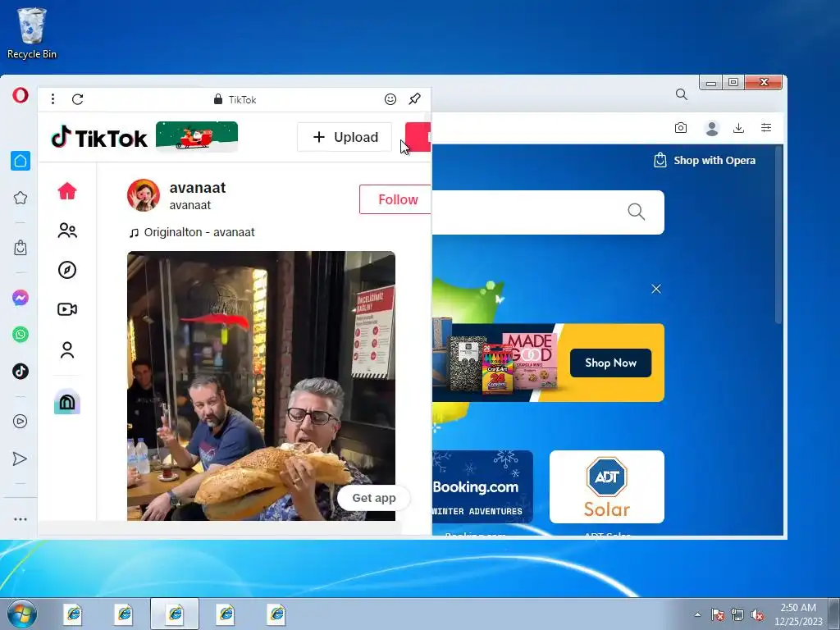Click the TikTok logo
Image resolution: width=840 pixels, height=630 pixels.
tap(99, 138)
